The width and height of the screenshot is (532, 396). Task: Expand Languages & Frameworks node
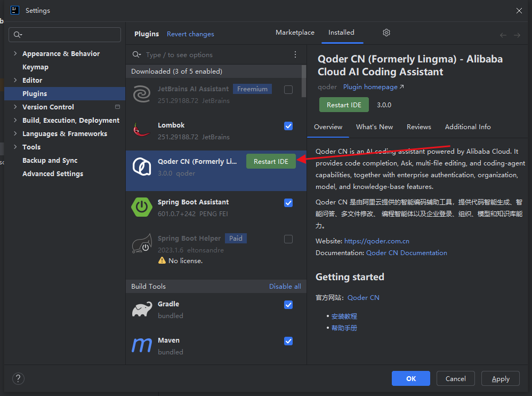[x=15, y=133]
